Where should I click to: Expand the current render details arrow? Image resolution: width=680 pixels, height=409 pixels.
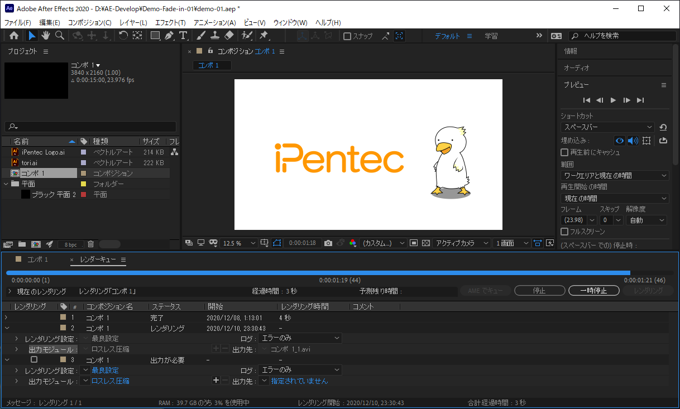click(x=10, y=291)
